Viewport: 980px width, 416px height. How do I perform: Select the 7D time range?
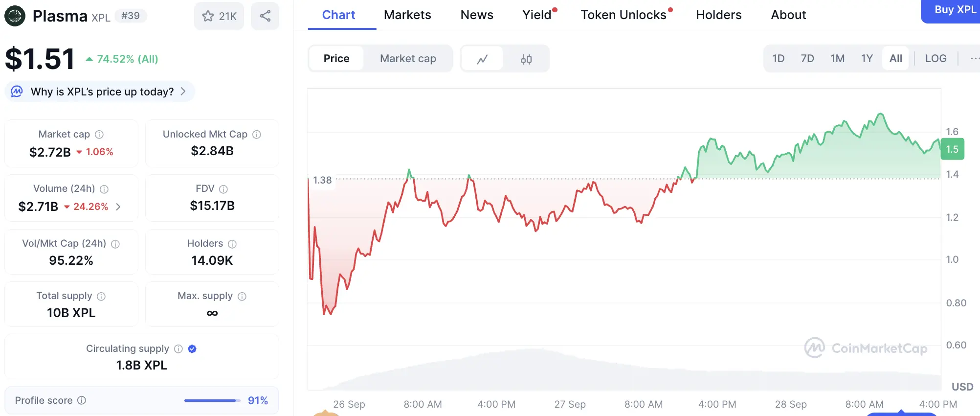[807, 59]
